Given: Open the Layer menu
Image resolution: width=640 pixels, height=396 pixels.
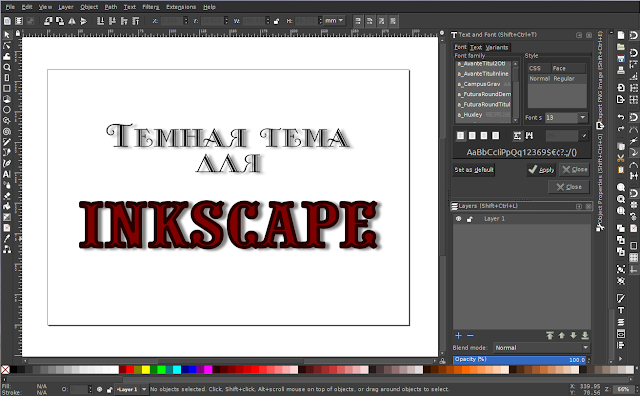Looking at the screenshot, I should (66, 7).
